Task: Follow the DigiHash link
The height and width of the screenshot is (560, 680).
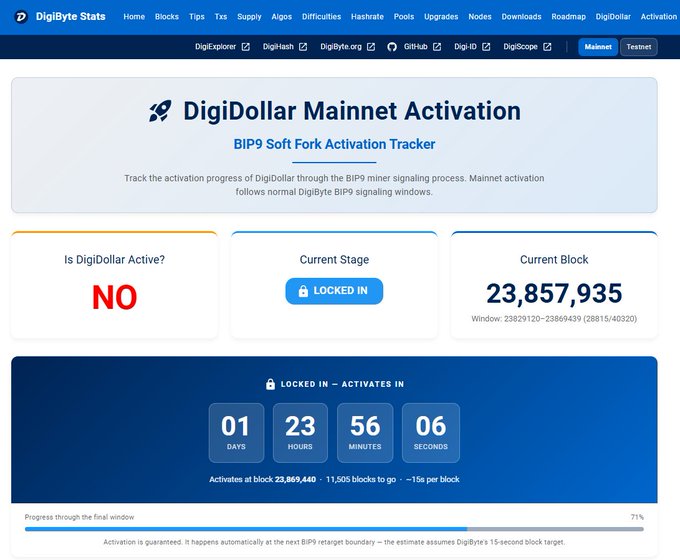Action: tap(278, 47)
